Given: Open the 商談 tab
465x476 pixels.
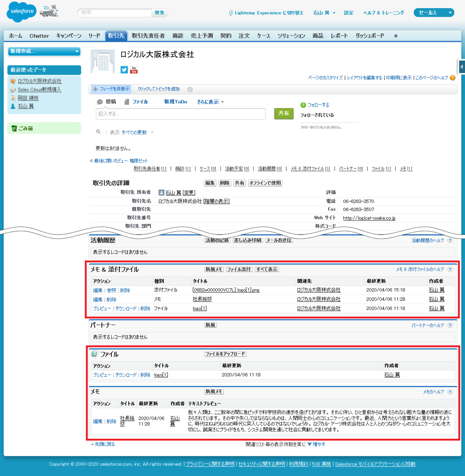Looking at the screenshot, I should coord(178,36).
